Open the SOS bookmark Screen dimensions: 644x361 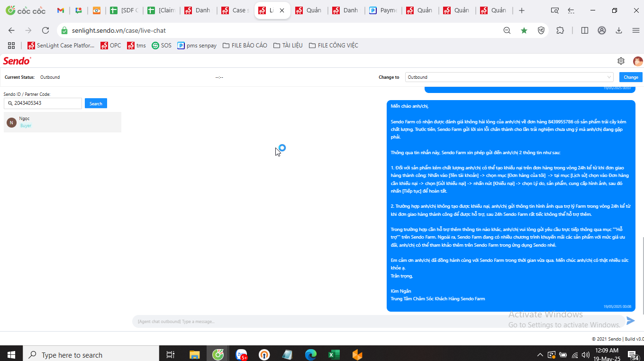[x=162, y=46]
